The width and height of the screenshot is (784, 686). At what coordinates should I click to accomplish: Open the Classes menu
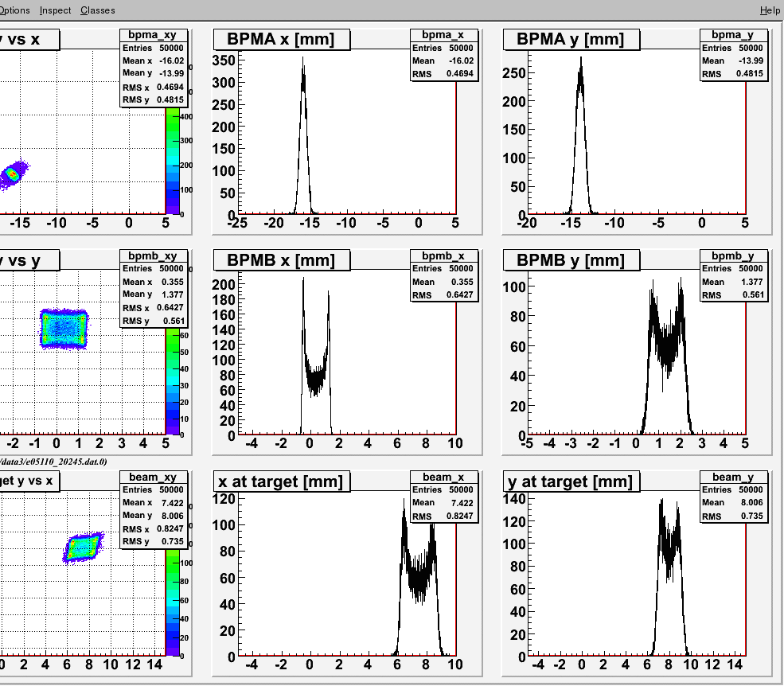pyautogui.click(x=97, y=10)
